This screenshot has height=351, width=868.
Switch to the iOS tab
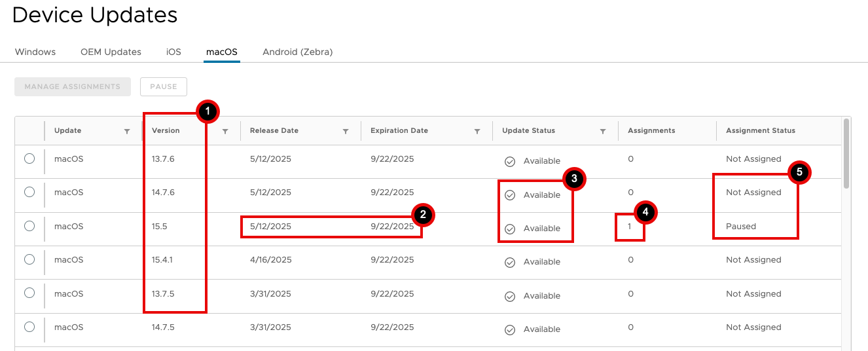pos(173,52)
